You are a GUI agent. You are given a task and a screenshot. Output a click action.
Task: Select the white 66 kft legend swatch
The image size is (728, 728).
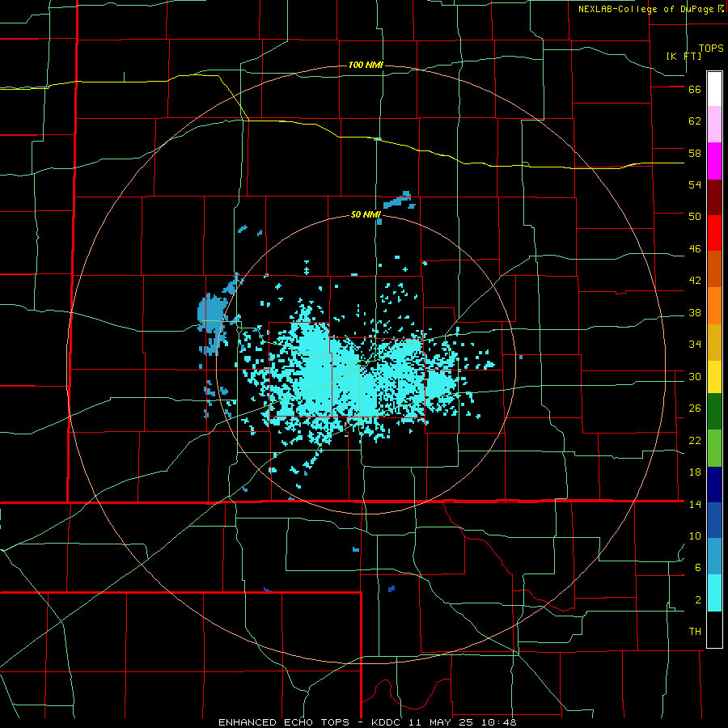714,89
